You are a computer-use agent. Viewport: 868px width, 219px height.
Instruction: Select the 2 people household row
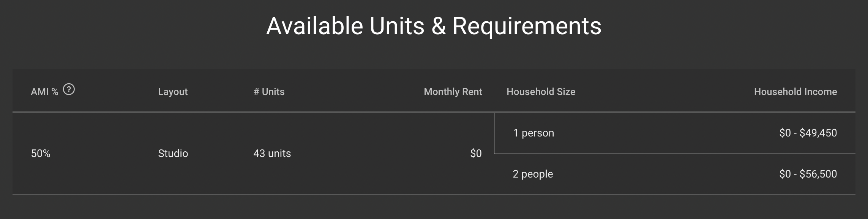(675, 174)
